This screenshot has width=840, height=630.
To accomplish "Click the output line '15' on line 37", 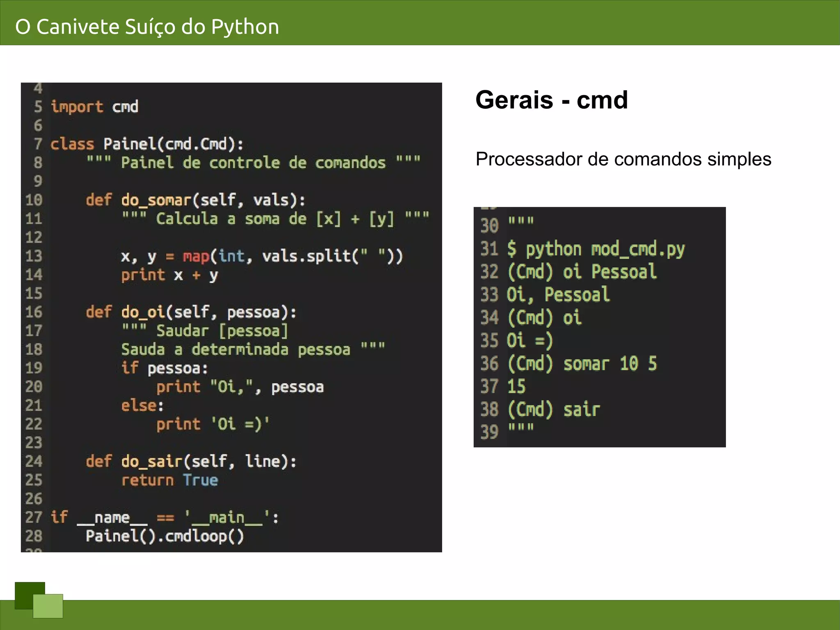I will (516, 386).
